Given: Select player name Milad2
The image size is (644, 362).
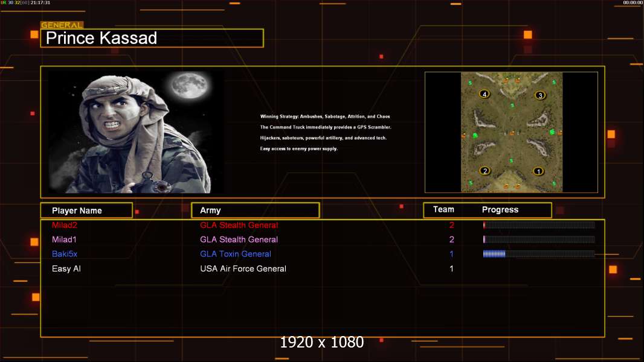Looking at the screenshot, I should (x=65, y=225).
